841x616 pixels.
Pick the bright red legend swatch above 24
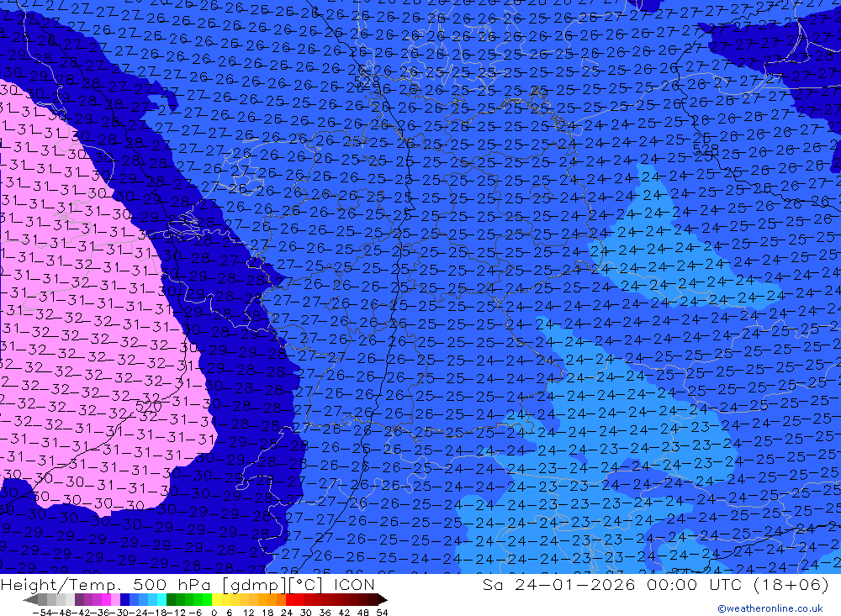290,599
